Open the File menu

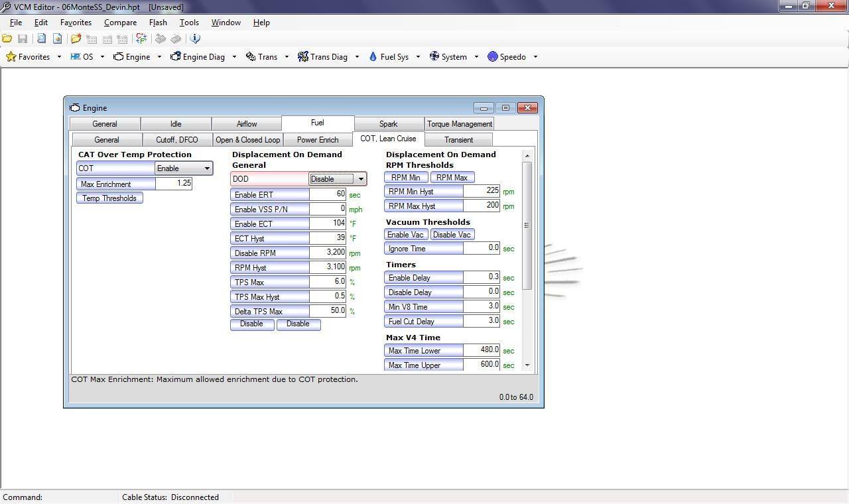click(16, 23)
